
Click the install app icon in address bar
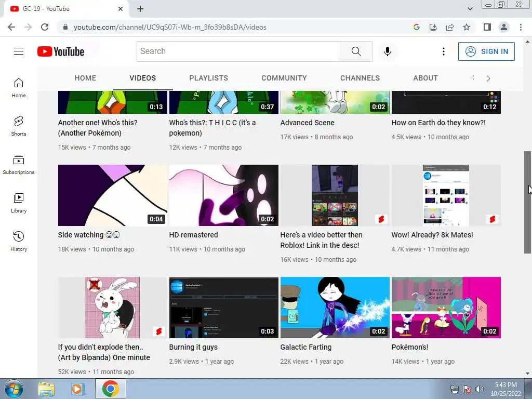point(433,27)
